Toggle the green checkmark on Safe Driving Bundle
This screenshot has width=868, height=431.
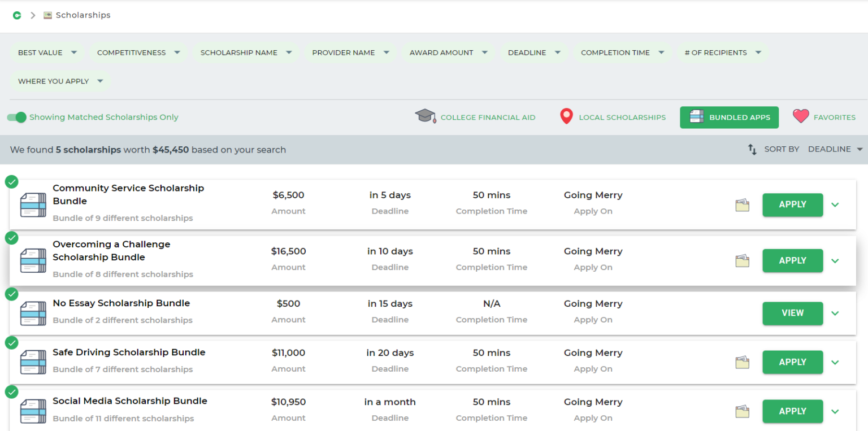point(11,343)
